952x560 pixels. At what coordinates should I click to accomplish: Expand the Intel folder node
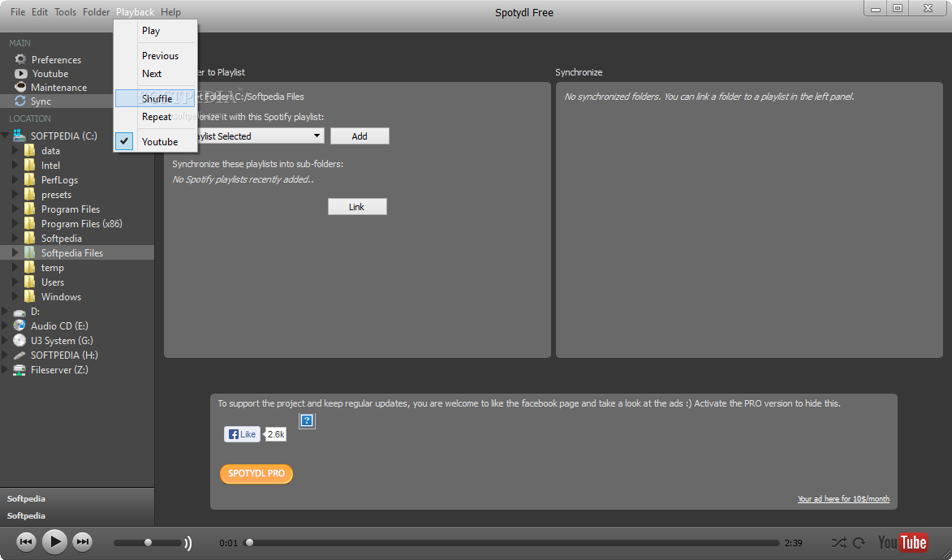click(15, 165)
